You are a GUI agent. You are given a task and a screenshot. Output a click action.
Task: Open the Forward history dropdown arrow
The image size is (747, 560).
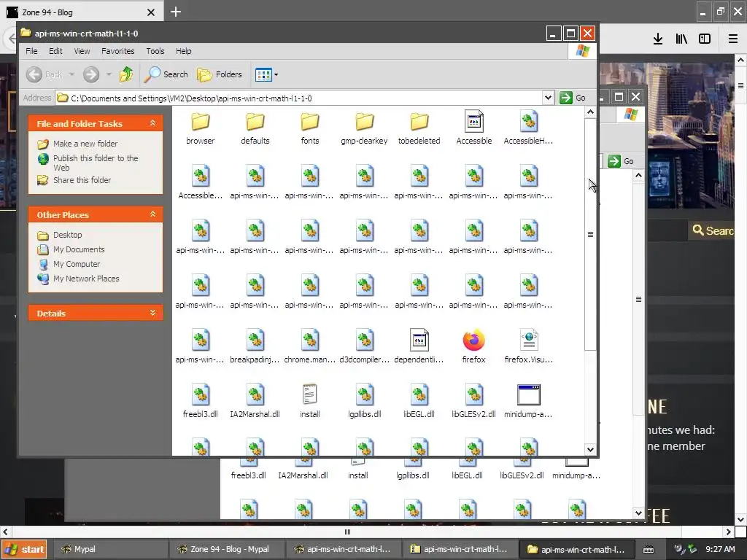coord(109,74)
